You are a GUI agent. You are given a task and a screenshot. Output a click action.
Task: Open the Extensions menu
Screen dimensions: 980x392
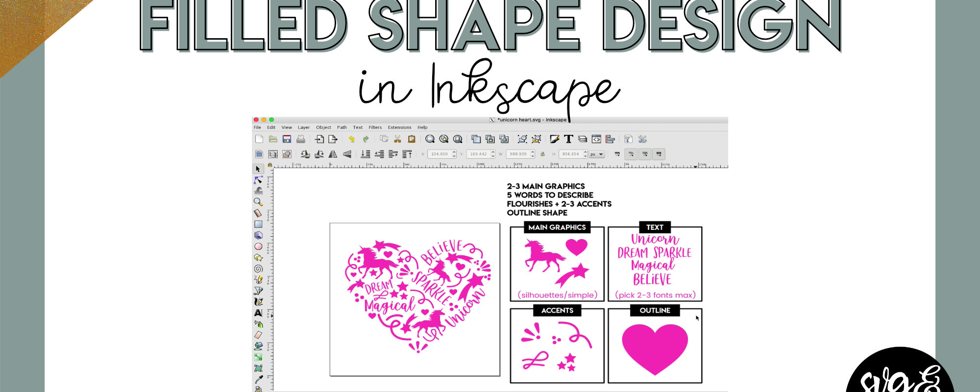400,127
